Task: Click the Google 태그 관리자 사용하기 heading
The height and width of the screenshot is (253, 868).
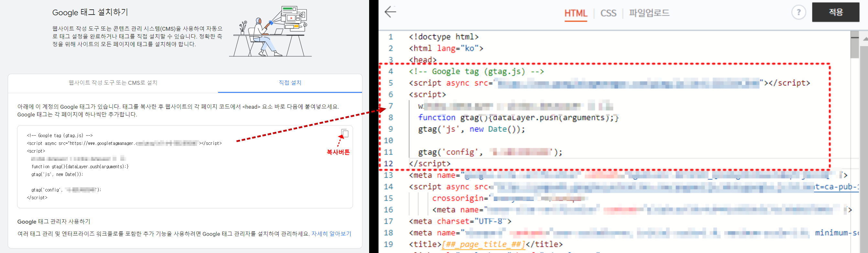Action: [x=54, y=221]
